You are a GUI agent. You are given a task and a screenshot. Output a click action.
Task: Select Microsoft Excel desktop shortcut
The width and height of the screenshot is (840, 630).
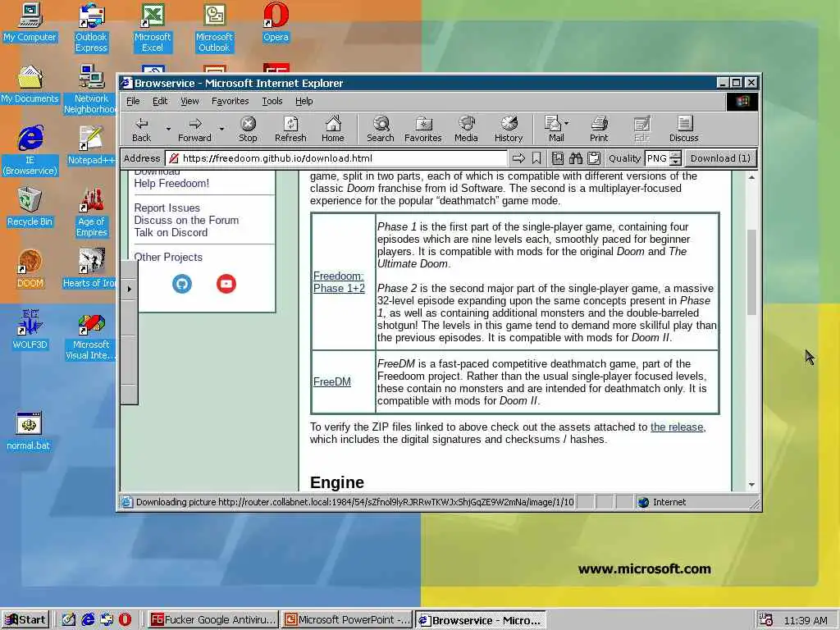click(153, 28)
